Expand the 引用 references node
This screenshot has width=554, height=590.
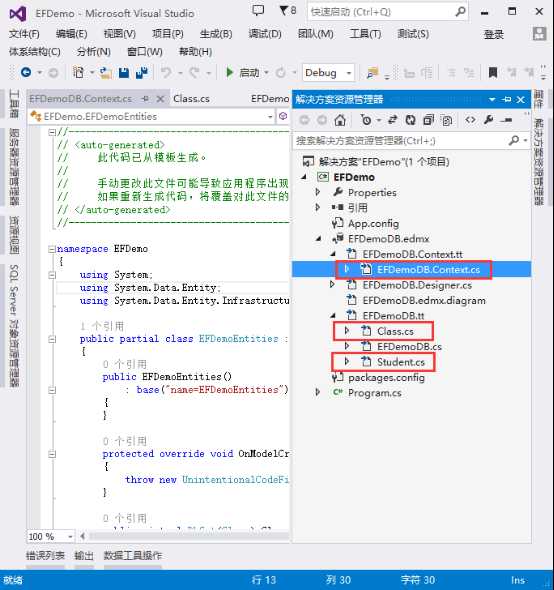click(x=318, y=207)
